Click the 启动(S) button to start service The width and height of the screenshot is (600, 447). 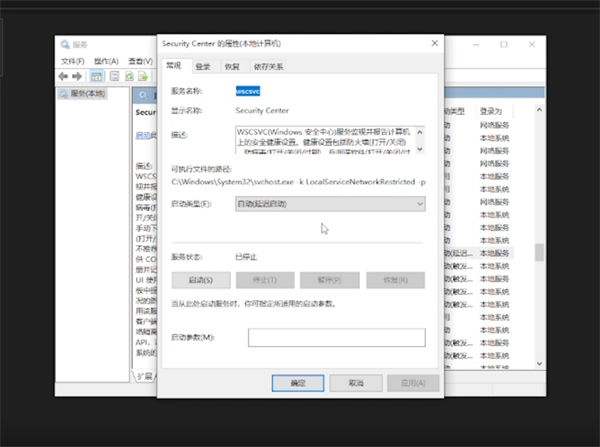coord(201,280)
